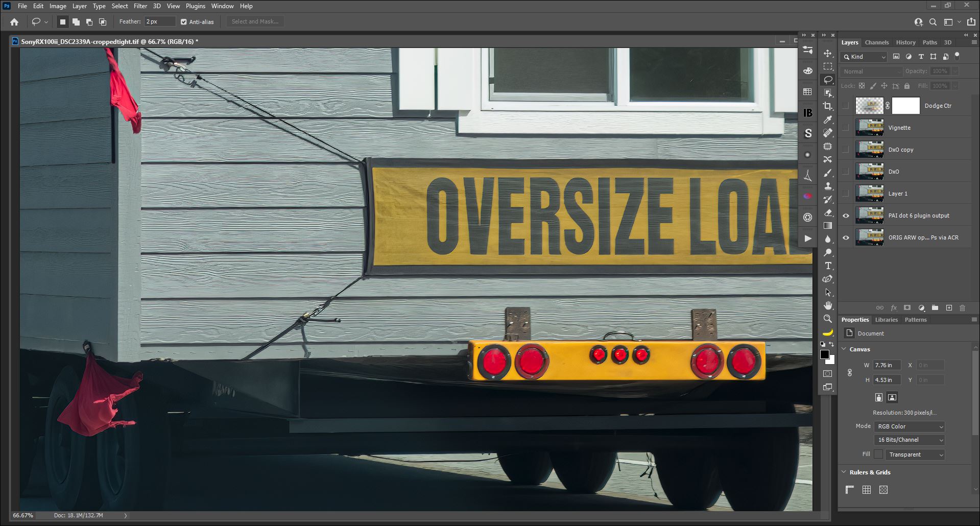Screen dimensions: 980x526
Task: Choose the Clone Stamp tool
Action: pyautogui.click(x=827, y=186)
